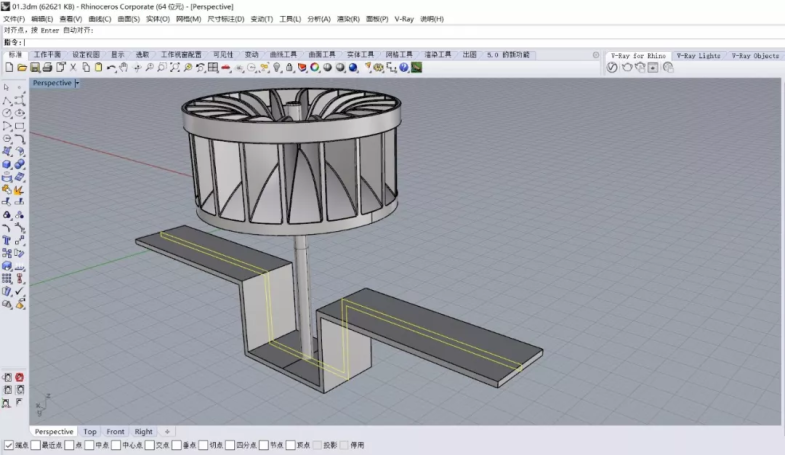Image resolution: width=785 pixels, height=455 pixels.
Task: Click the Open file folder icon
Action: [21, 68]
